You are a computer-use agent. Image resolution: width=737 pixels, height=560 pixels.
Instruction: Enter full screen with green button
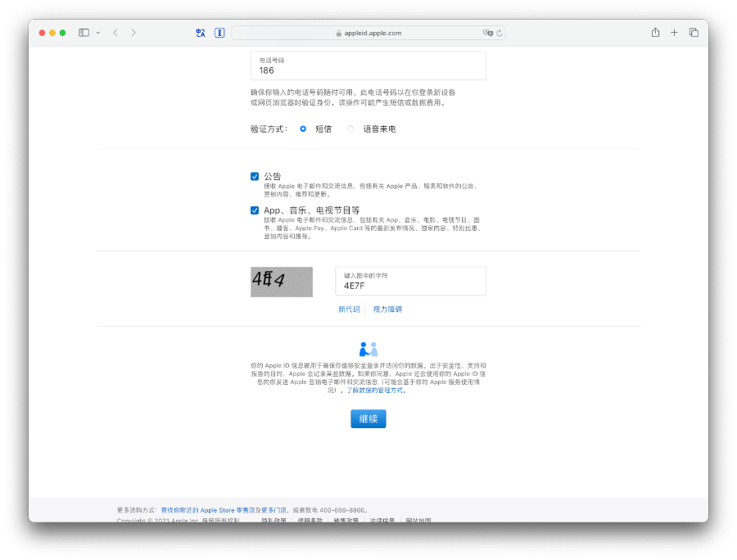pyautogui.click(x=62, y=33)
